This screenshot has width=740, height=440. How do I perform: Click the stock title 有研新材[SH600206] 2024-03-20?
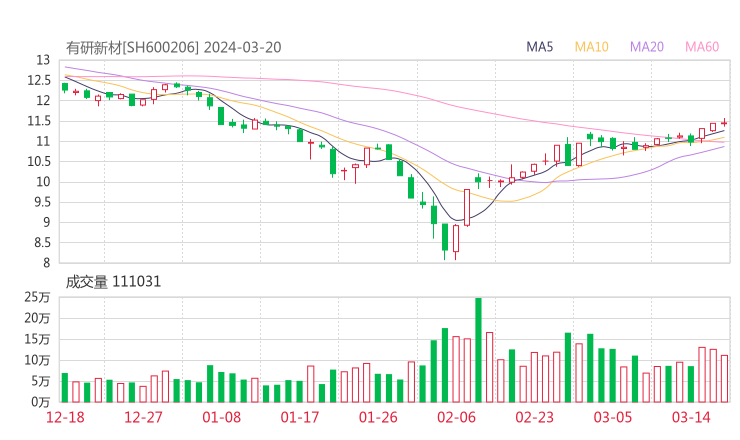[173, 48]
